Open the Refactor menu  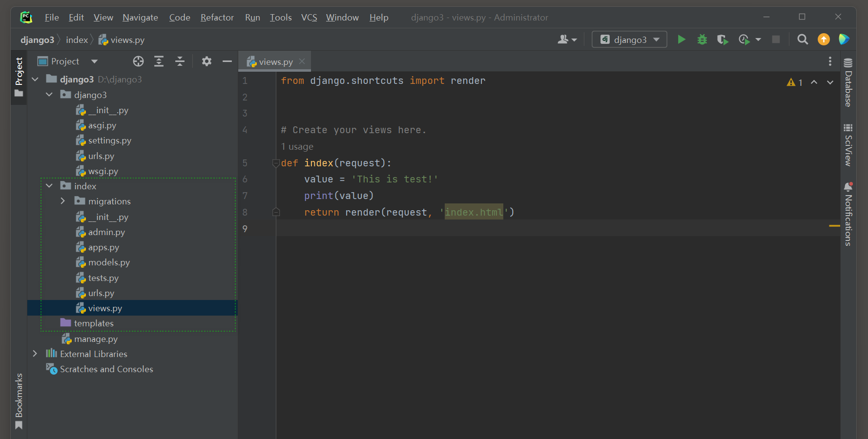coord(217,18)
